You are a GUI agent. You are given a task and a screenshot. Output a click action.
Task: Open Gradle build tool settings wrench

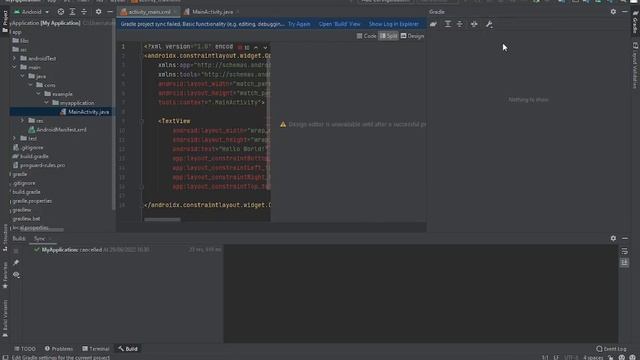tap(489, 24)
